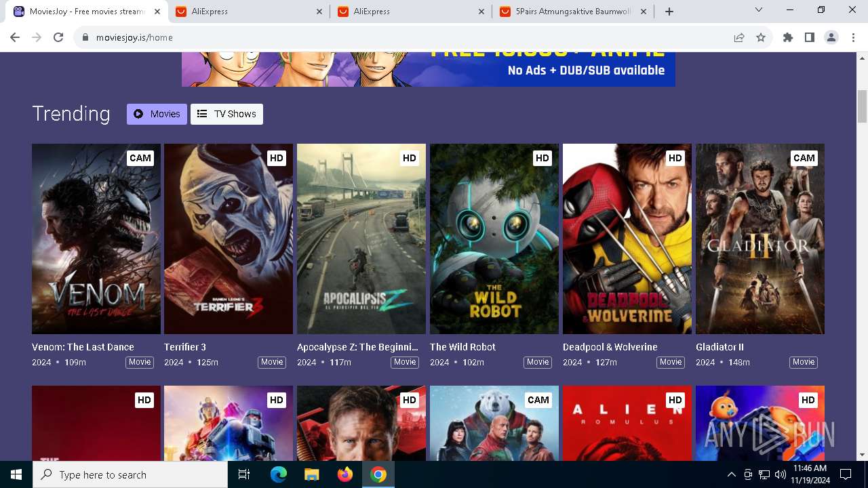Launch Microsoft Edge from the taskbar

(278, 474)
